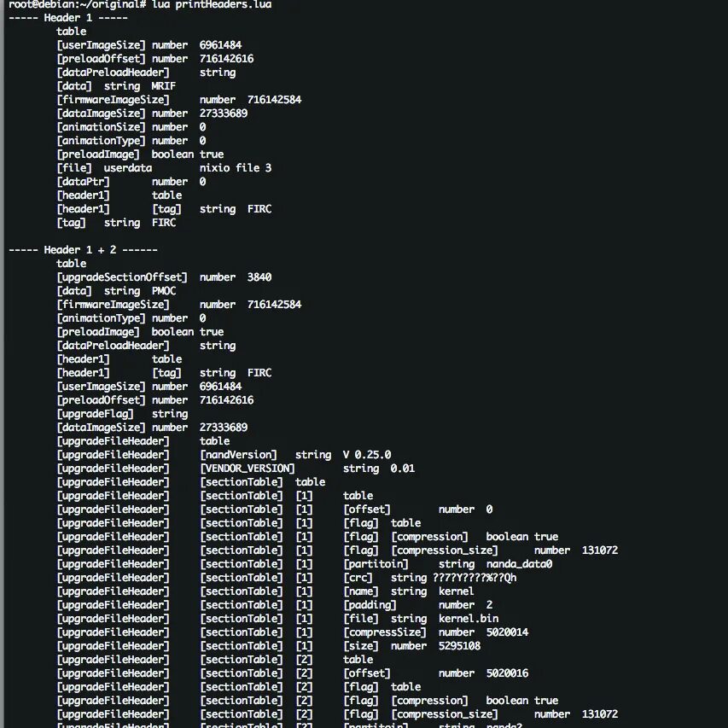
Task: Click the nandVersion value 'V 0.25.0'
Action: pyautogui.click(x=367, y=455)
